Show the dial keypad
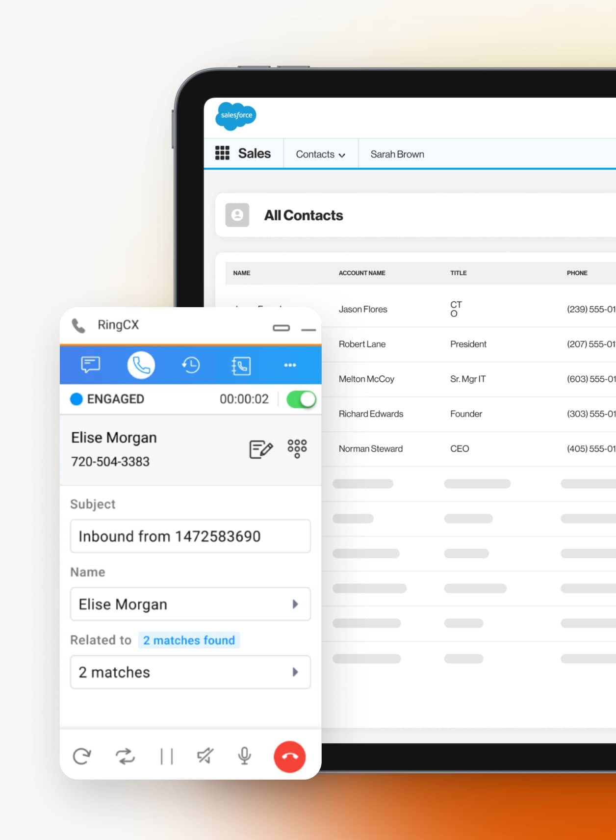The width and height of the screenshot is (616, 840). [x=297, y=448]
